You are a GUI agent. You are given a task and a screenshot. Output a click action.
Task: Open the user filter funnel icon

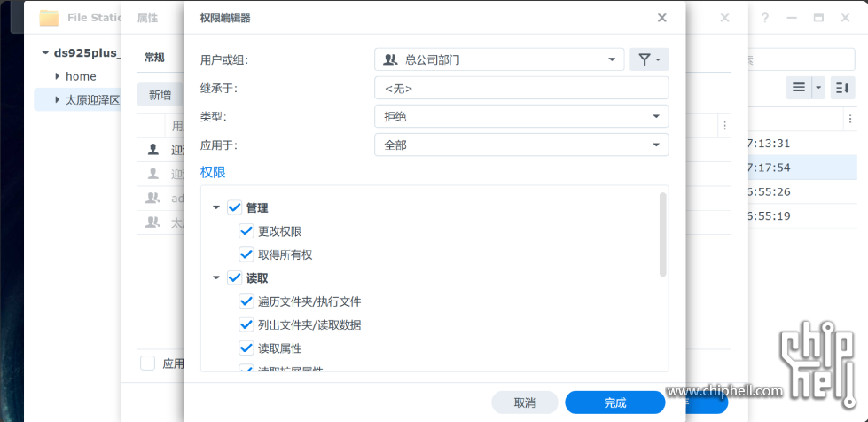click(x=649, y=59)
